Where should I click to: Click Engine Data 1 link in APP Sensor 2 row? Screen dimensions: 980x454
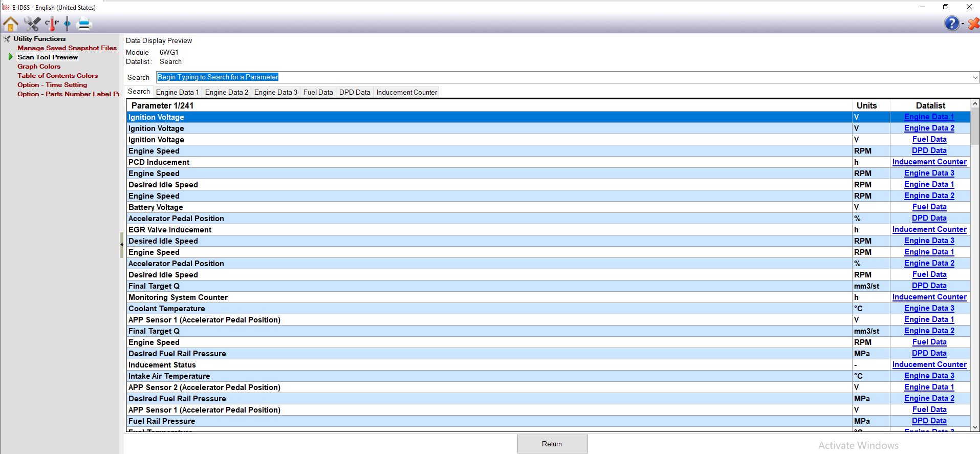point(929,387)
